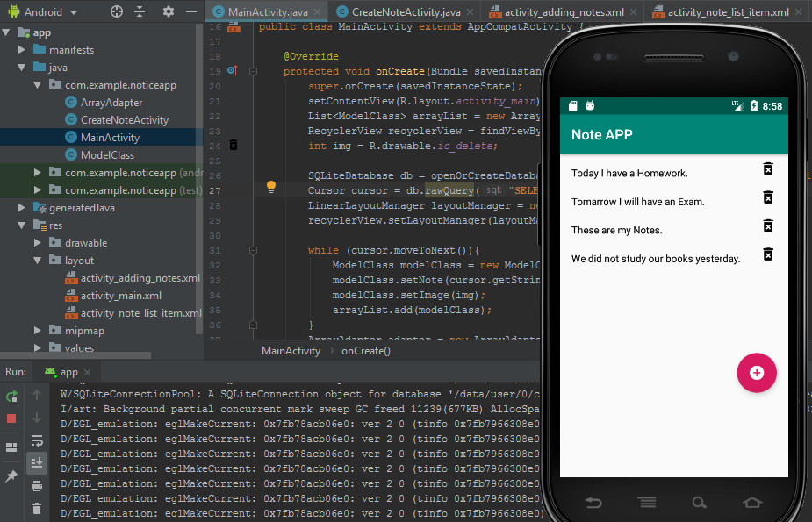Tap the emulator menu button
The height and width of the screenshot is (522, 812).
(647, 503)
